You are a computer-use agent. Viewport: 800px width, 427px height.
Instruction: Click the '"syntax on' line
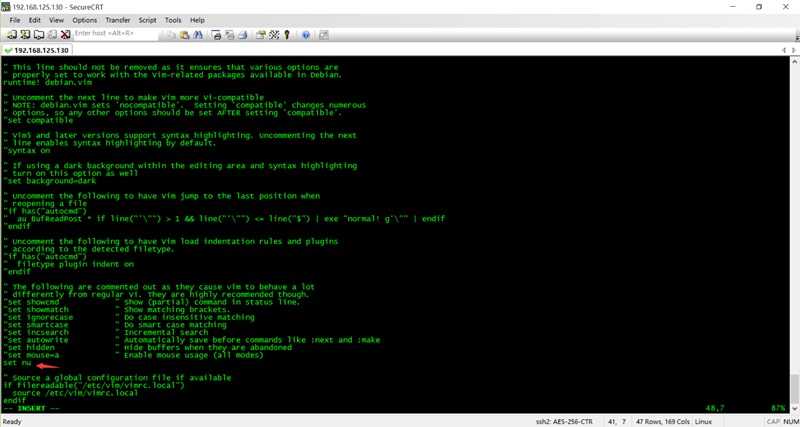[27, 150]
